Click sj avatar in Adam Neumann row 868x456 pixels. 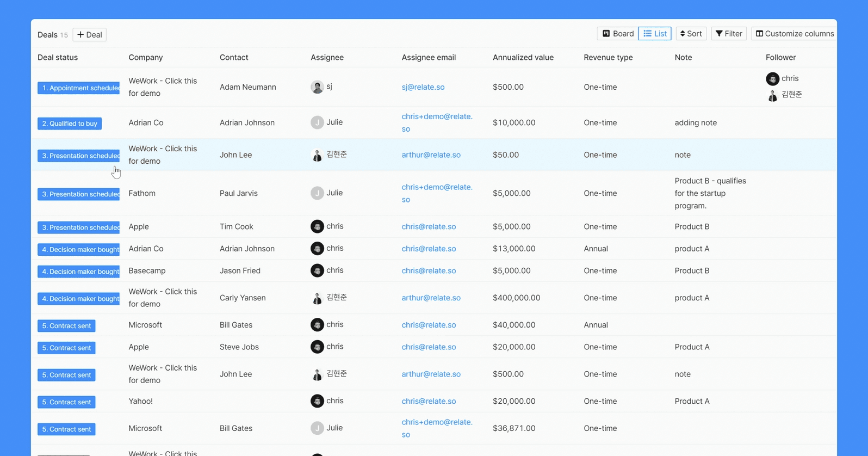tap(317, 87)
